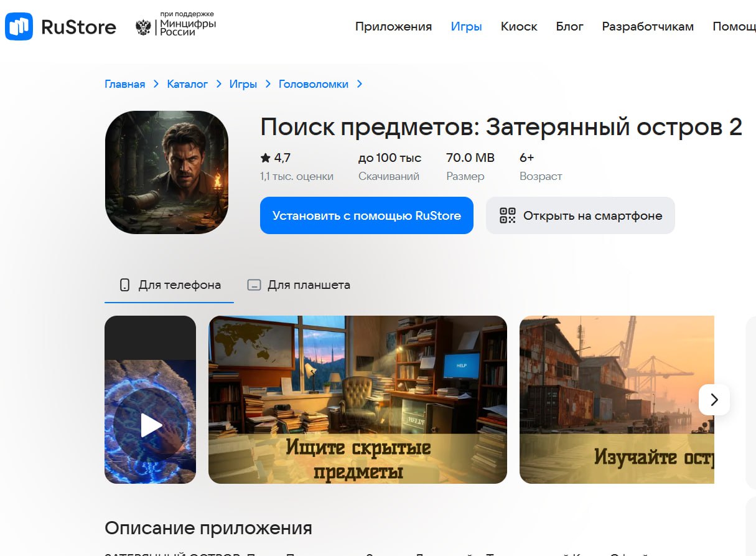Click the QR code icon
756x556 pixels.
[x=508, y=215]
